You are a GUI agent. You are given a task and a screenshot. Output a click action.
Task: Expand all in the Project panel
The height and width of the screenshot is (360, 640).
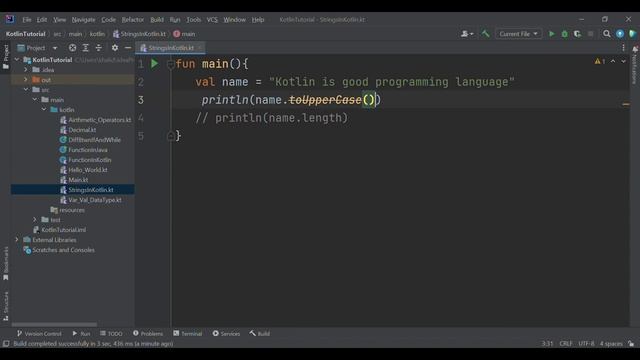tap(86, 48)
